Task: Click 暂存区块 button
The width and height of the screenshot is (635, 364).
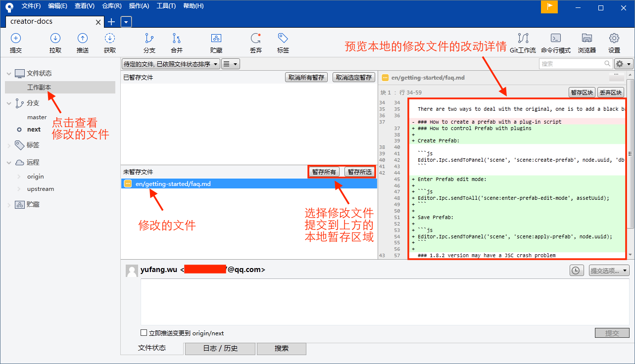Action: [582, 92]
